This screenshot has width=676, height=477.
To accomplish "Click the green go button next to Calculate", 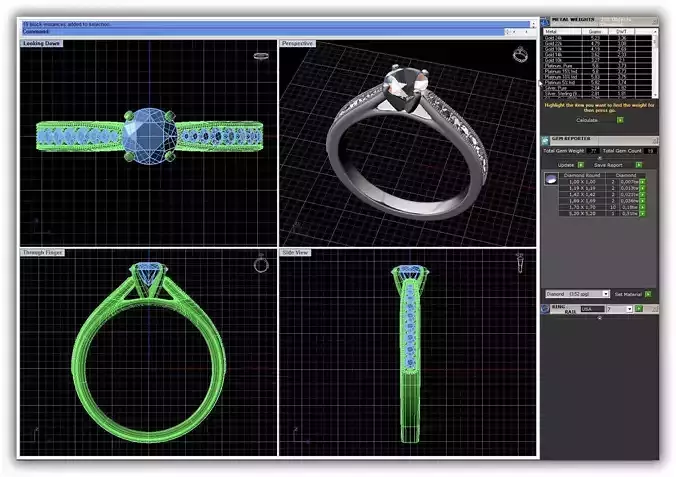I will pyautogui.click(x=620, y=120).
